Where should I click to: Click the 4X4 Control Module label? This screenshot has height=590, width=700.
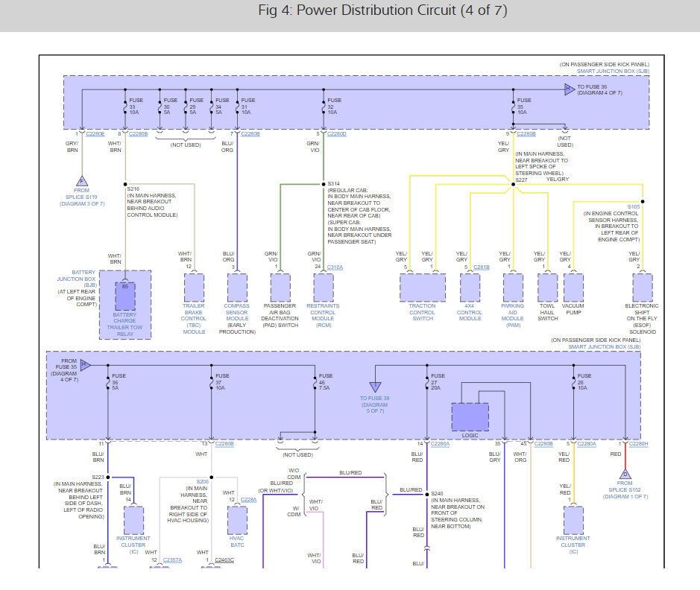(x=469, y=312)
